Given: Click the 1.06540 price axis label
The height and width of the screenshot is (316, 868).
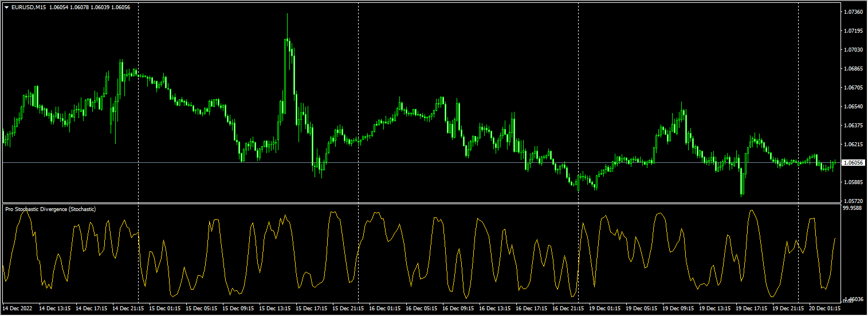Looking at the screenshot, I should [x=854, y=107].
